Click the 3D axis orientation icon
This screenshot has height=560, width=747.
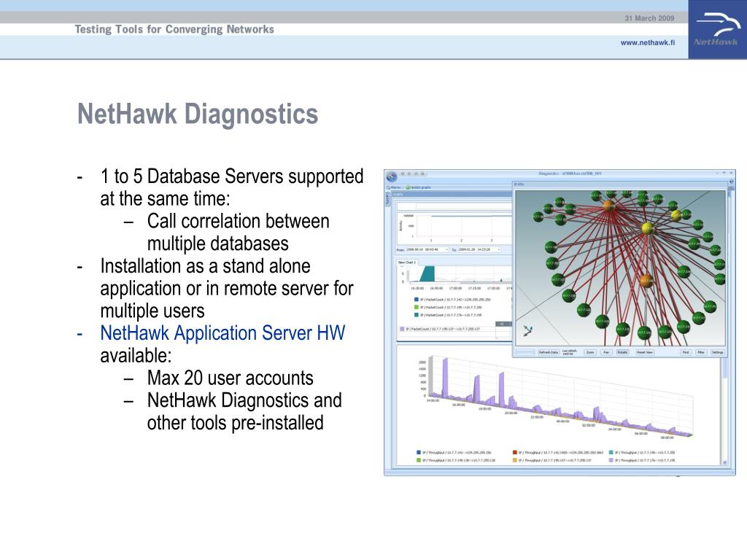(x=527, y=330)
